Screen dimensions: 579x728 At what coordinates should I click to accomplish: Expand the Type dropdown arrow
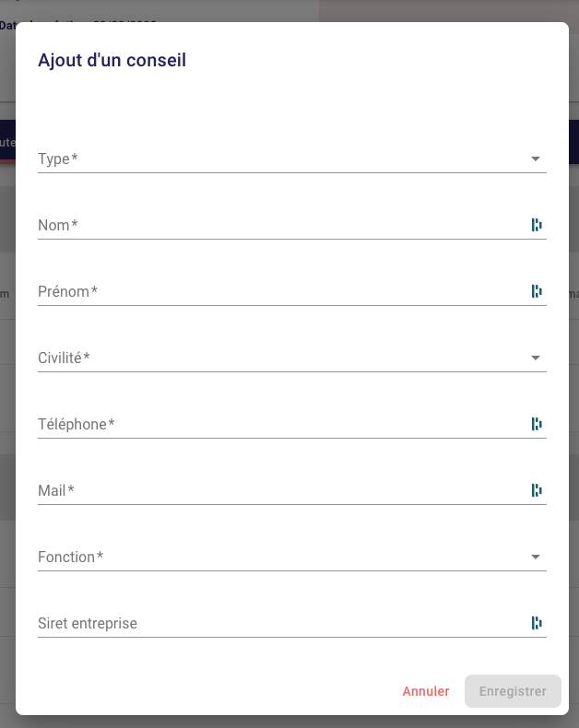pyautogui.click(x=536, y=159)
